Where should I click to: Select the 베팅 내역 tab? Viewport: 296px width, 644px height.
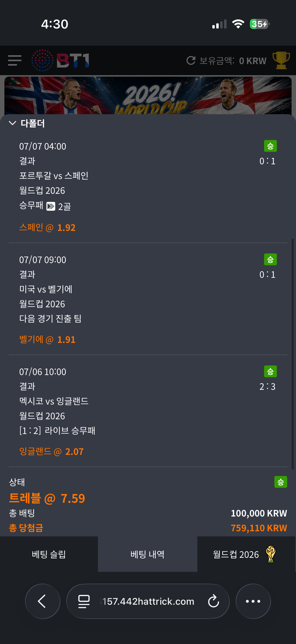click(148, 554)
